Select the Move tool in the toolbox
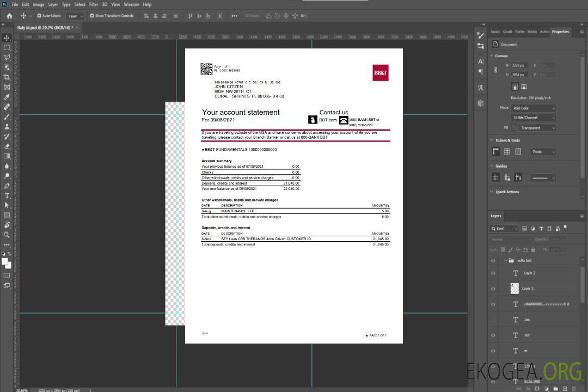 pos(7,38)
